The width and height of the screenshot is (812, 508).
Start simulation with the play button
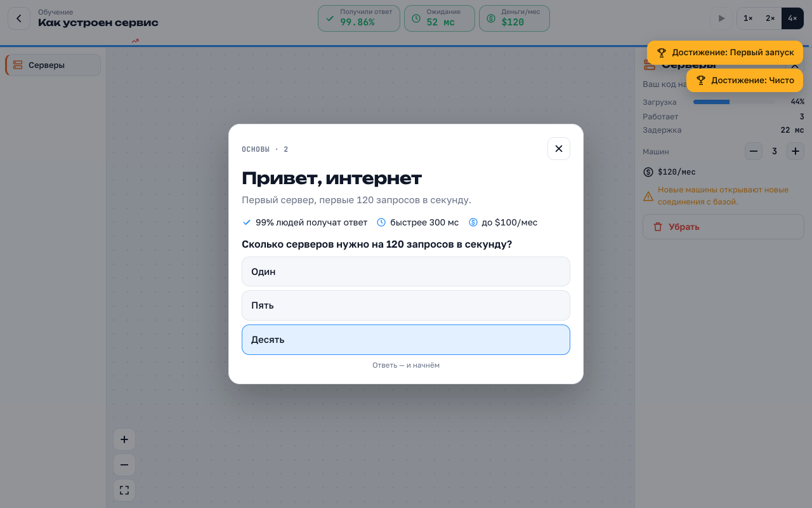coord(721,18)
